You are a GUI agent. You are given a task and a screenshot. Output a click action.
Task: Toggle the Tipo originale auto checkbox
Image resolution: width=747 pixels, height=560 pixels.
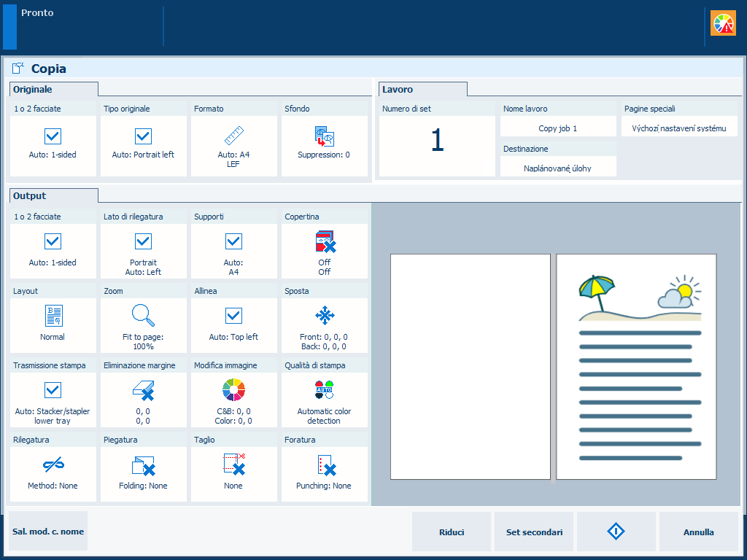coord(143,136)
